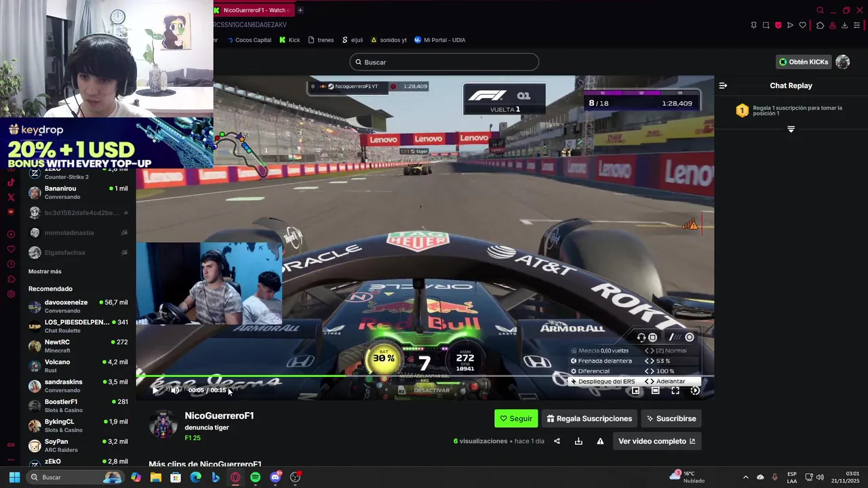Open TikTok icon in browser sidebar
The width and height of the screenshot is (868, 488).
(11, 182)
